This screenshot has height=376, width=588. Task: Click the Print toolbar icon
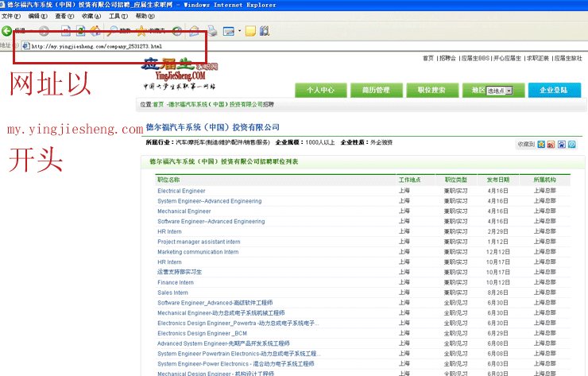213,31
